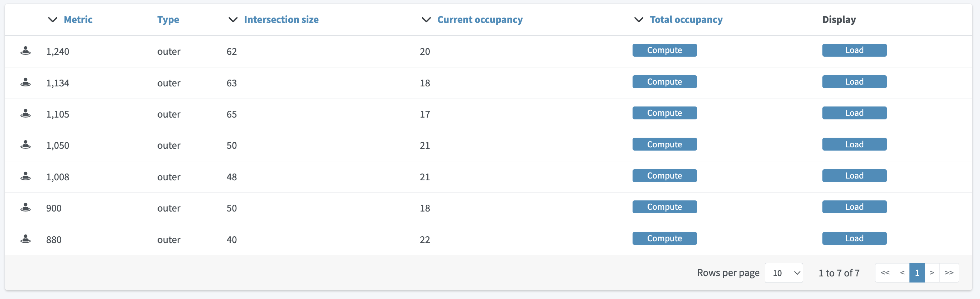
Task: Go to pagination page 1
Action: click(917, 273)
